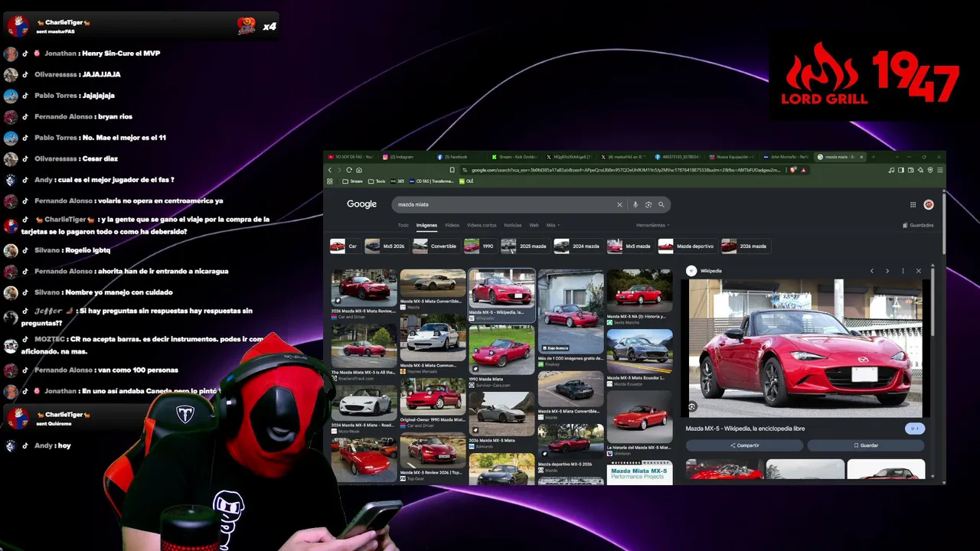Open the Web results tab
This screenshot has width=980, height=551.
coord(534,225)
